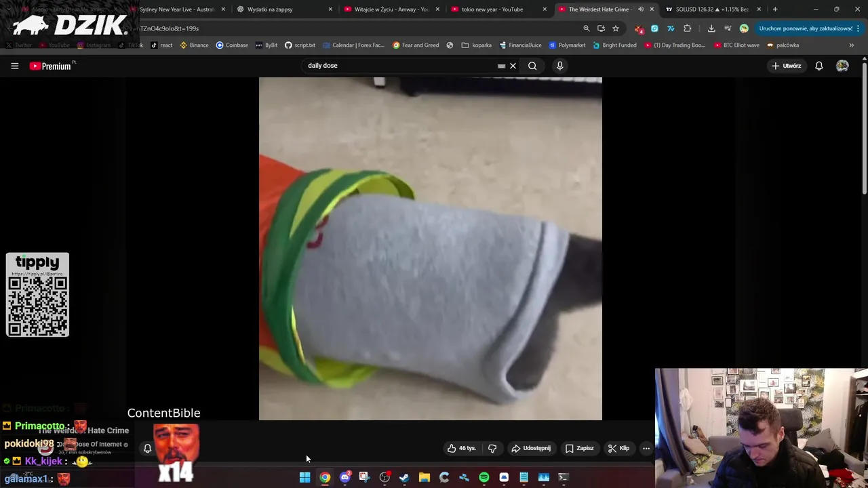Open the YouTube hamburger guide menu
Screen dimensions: 868x488
[x=14, y=66]
